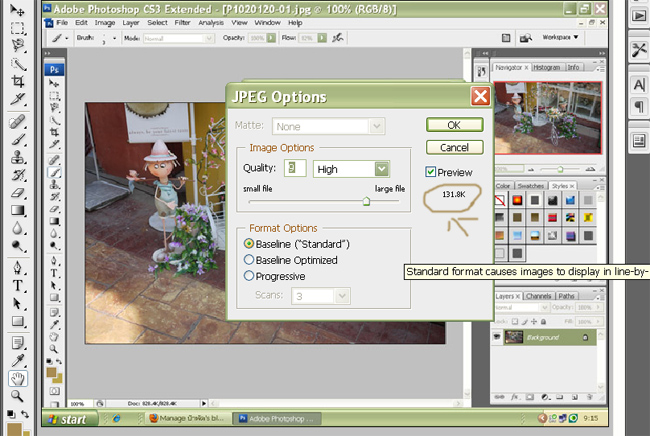Select the Crop tool in the large outer toolbar
Image resolution: width=650 pixels, height=436 pixels.
point(17,81)
